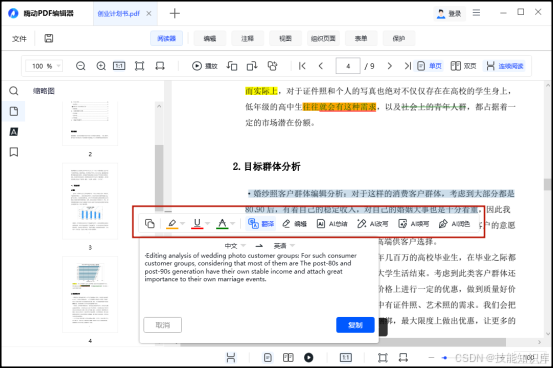553x369 pixels.
Task: Open the sidebar panel with letter A icon
Action: [x=14, y=132]
